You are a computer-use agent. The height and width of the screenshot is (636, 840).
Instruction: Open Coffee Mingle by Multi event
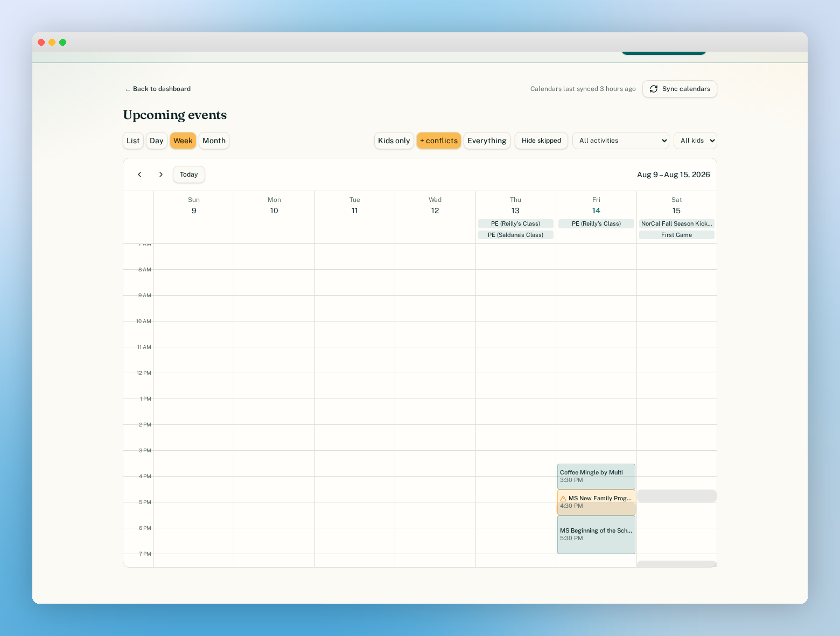(596, 477)
